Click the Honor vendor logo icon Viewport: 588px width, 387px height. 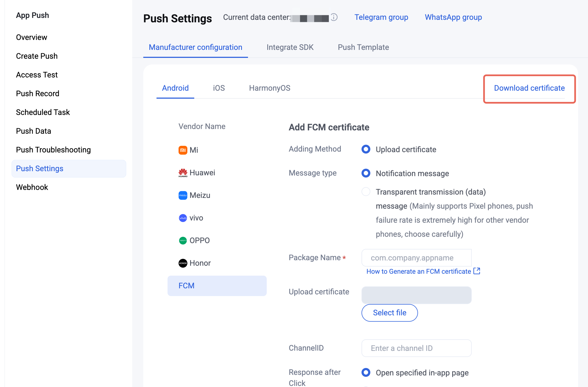(x=183, y=263)
